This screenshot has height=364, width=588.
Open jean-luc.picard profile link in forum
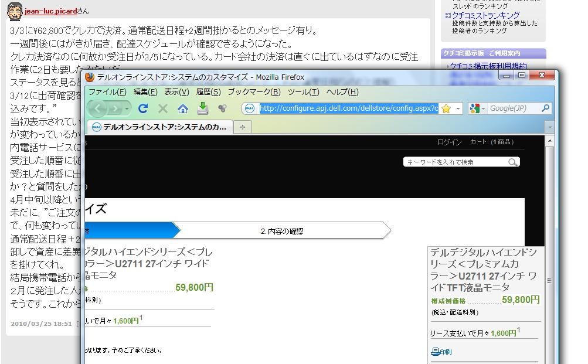(51, 11)
